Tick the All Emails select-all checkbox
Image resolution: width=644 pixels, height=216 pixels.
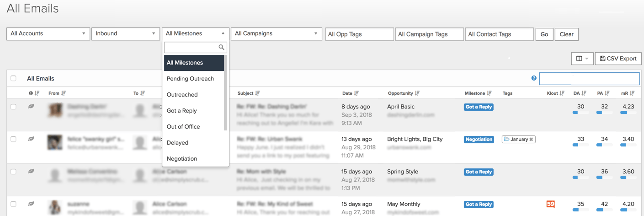(13, 78)
